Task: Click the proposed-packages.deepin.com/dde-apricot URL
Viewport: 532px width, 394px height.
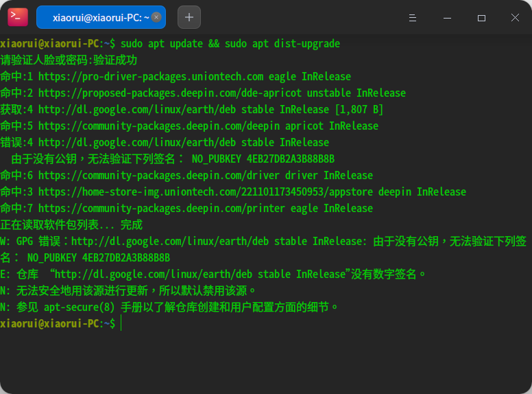Action: coord(169,93)
